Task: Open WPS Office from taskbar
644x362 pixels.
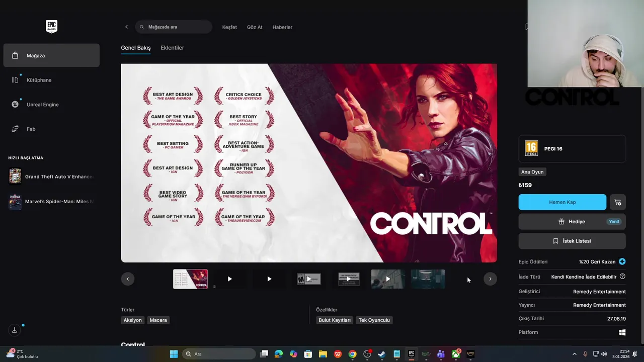Action: [x=338, y=354]
